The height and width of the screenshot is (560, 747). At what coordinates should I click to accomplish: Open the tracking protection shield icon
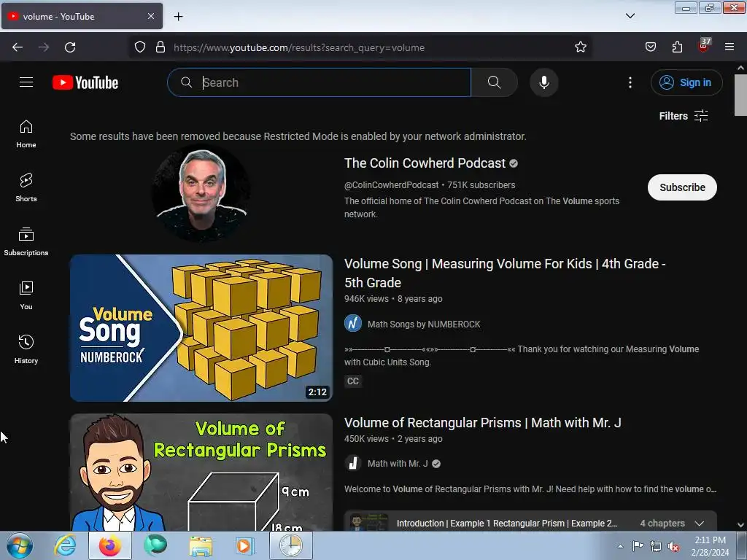coord(139,47)
